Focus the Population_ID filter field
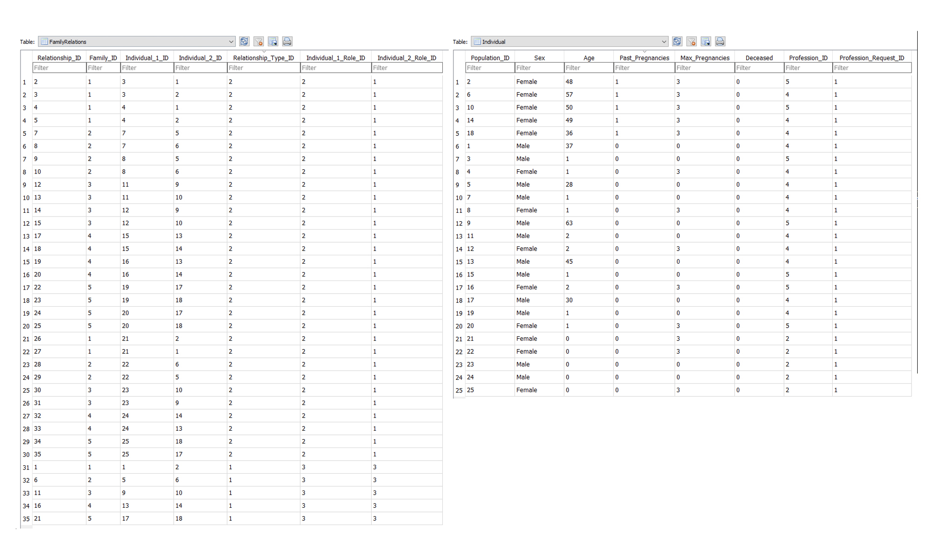 tap(490, 68)
